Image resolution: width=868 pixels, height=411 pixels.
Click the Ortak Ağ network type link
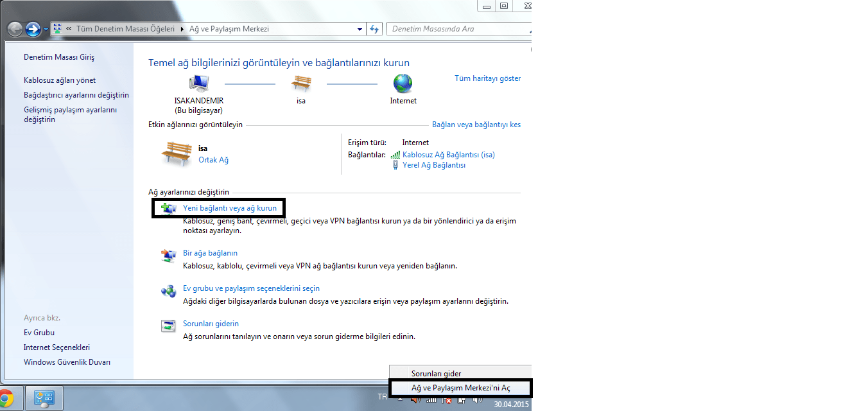click(213, 160)
